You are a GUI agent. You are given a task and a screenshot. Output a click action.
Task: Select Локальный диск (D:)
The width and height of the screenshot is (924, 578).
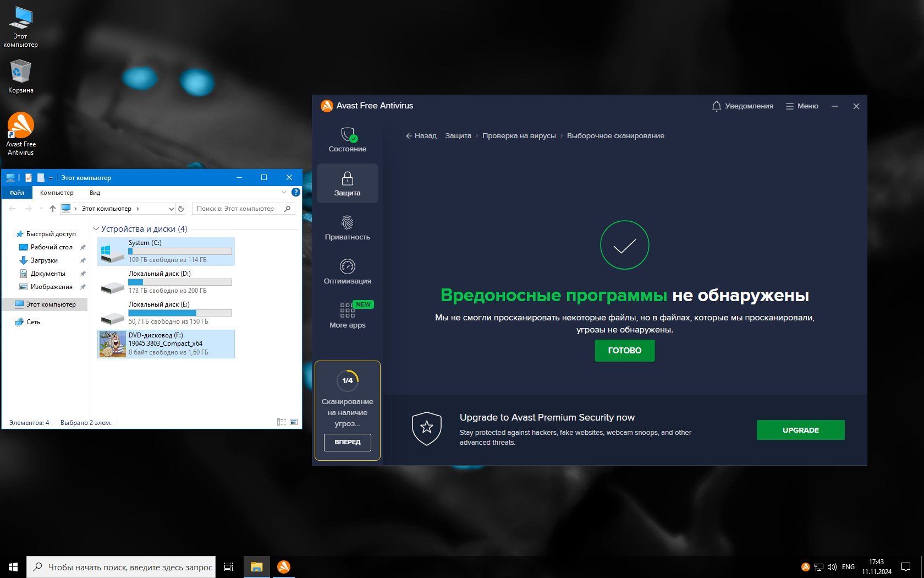(166, 282)
